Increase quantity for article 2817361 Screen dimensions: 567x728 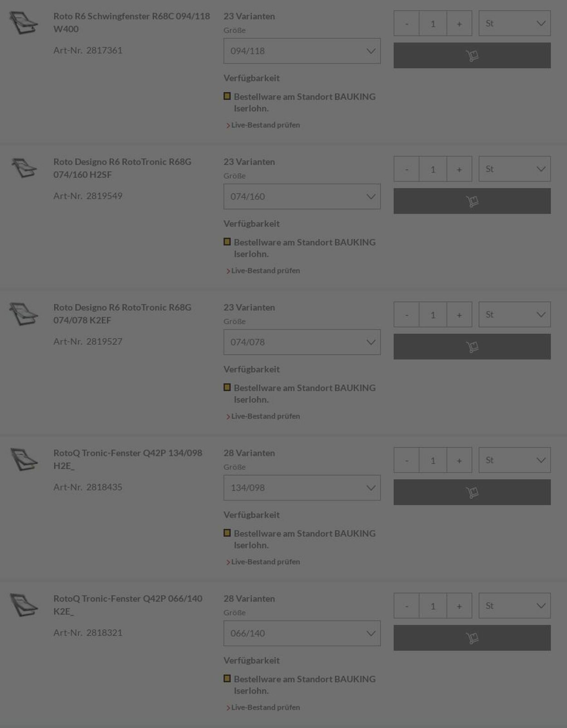pos(459,23)
